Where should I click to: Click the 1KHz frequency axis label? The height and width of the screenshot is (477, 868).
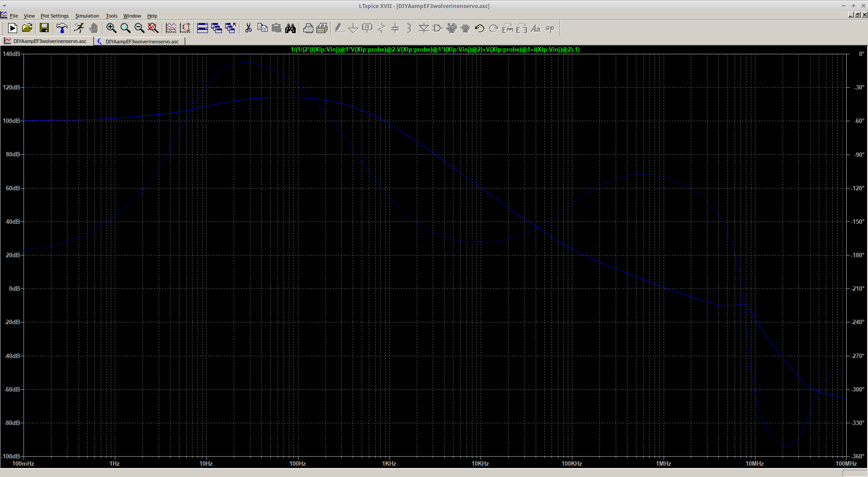[389, 463]
